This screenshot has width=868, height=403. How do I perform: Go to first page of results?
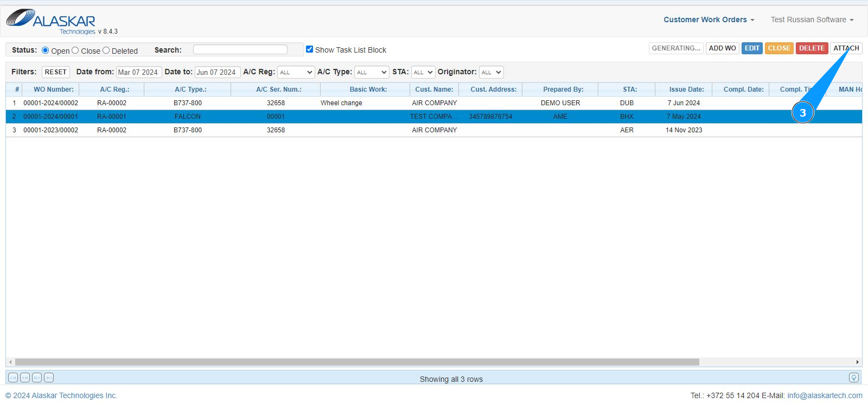pos(13,378)
